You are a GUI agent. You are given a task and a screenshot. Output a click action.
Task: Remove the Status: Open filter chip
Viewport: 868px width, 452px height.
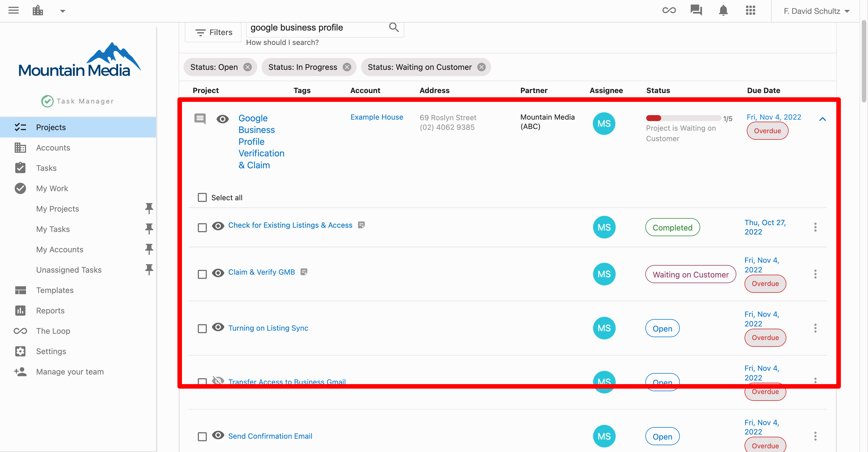click(x=248, y=67)
